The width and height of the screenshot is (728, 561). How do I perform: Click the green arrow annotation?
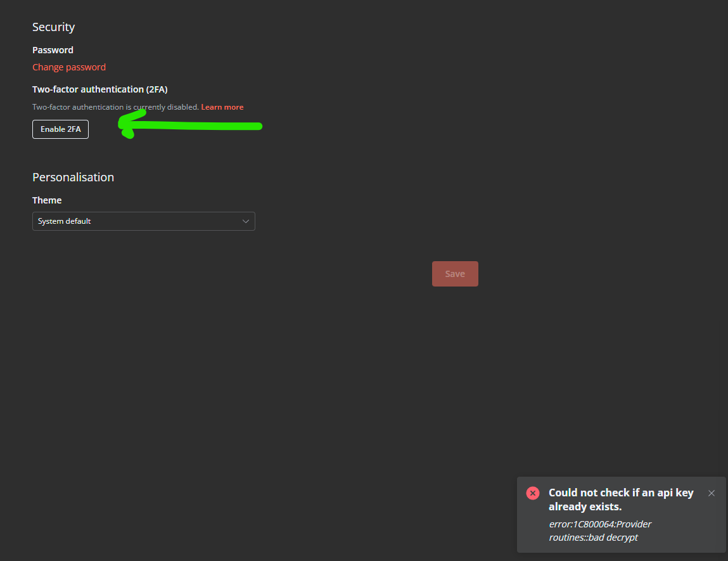click(x=190, y=124)
